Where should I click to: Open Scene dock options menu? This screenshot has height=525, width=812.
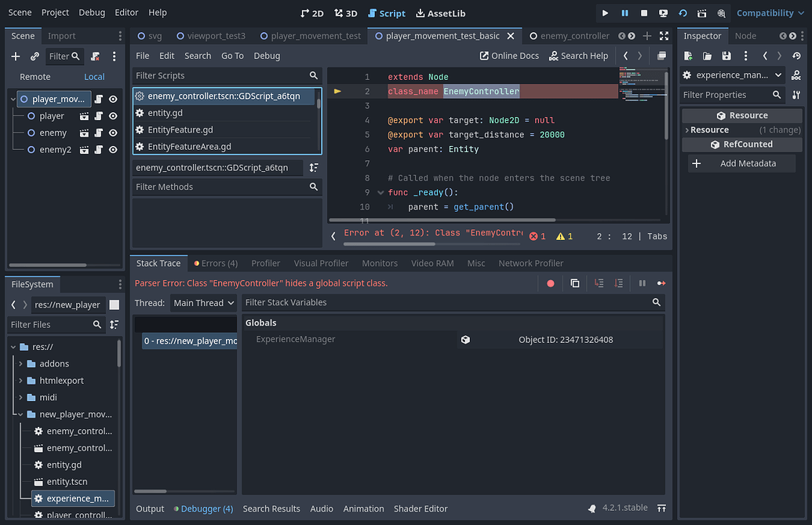114,56
